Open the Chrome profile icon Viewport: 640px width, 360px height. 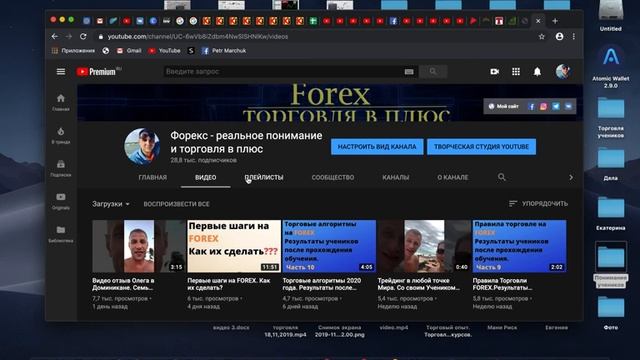[x=560, y=36]
